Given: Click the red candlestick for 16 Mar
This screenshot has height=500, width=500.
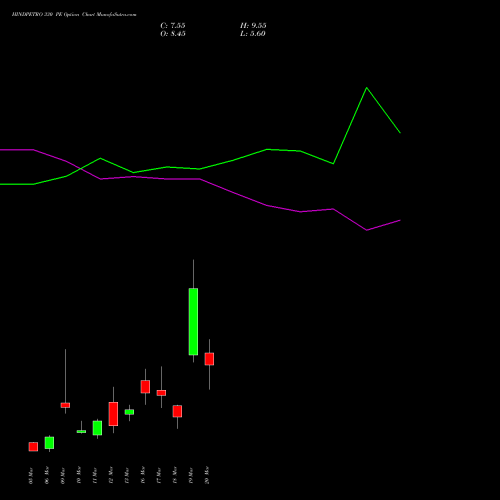Looking at the screenshot, I should tap(145, 387).
